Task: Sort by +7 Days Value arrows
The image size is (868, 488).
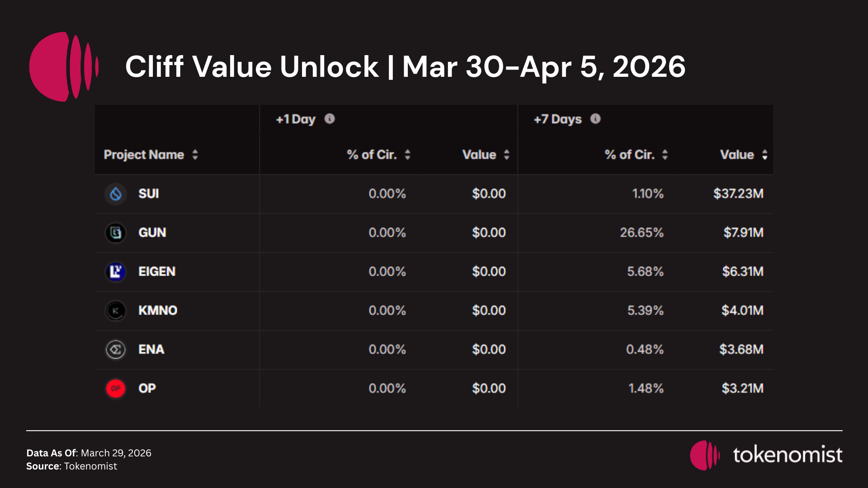Action: click(764, 155)
